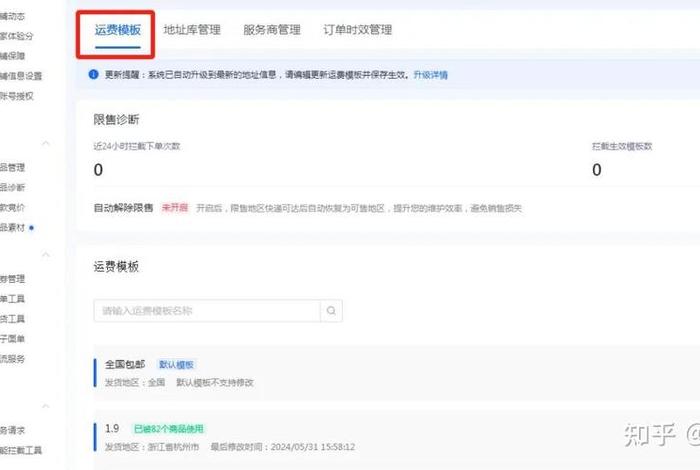The width and height of the screenshot is (700, 470).
Task: Open the 订单时效管理 tab
Action: pyautogui.click(x=358, y=30)
